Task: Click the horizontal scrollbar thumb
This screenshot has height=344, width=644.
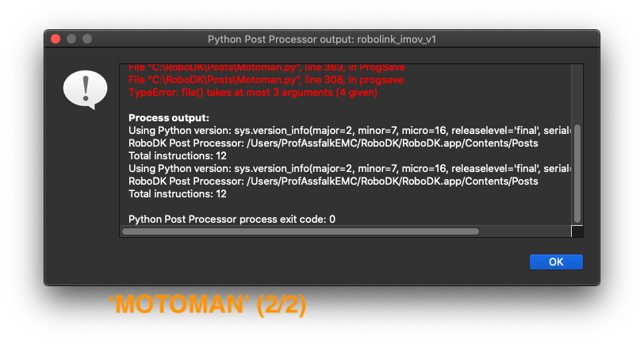Action: click(300, 231)
